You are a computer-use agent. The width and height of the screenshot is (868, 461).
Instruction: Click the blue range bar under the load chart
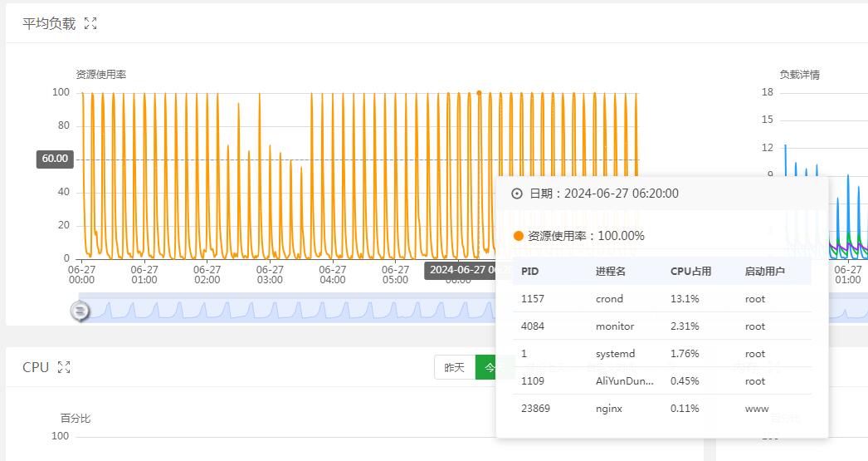288,308
